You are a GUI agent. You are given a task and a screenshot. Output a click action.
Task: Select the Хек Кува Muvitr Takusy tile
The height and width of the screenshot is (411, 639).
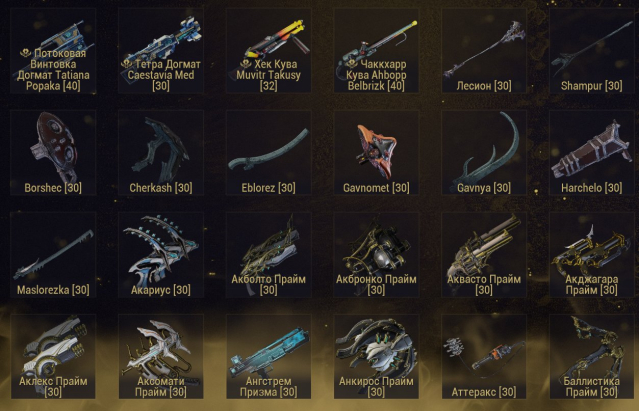pyautogui.click(x=269, y=51)
